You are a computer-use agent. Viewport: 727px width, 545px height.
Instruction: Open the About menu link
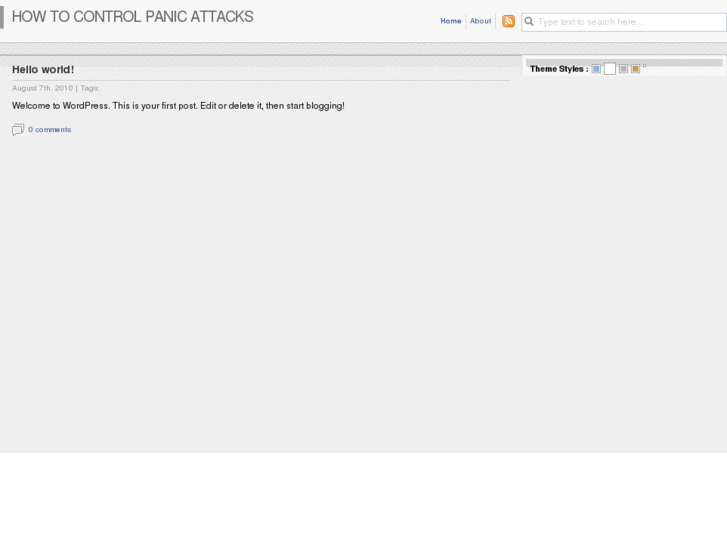(480, 21)
